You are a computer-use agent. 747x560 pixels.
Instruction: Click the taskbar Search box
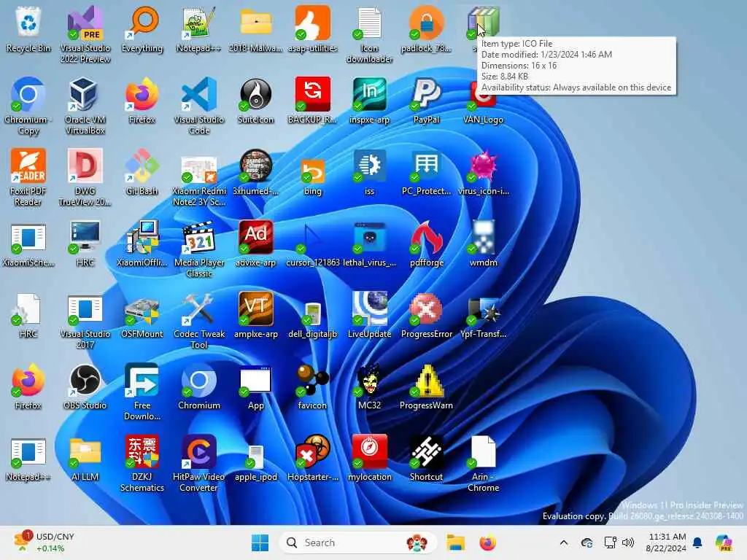pyautogui.click(x=357, y=542)
